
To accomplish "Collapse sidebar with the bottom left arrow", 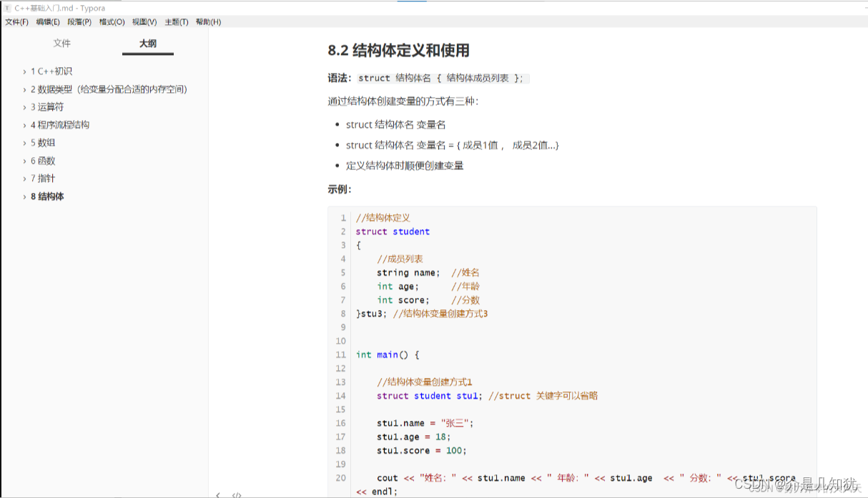I will 218,494.
